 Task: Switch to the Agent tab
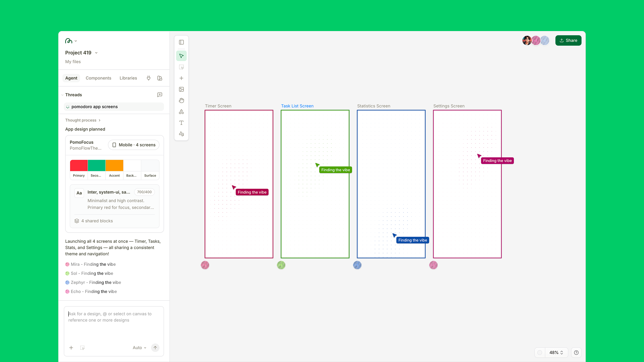71,78
